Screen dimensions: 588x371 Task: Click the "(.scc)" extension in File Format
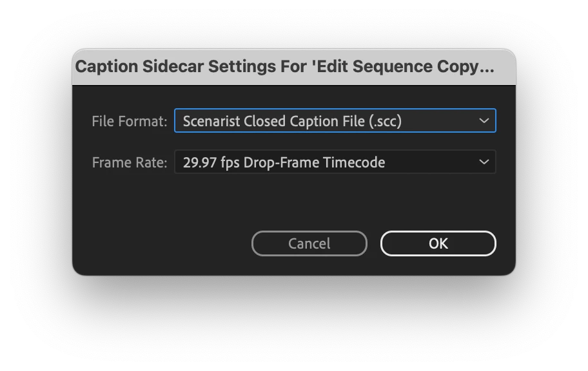click(385, 121)
